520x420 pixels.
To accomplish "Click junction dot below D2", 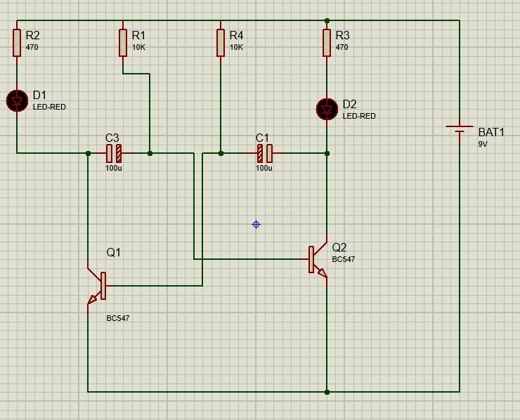I will [x=327, y=154].
